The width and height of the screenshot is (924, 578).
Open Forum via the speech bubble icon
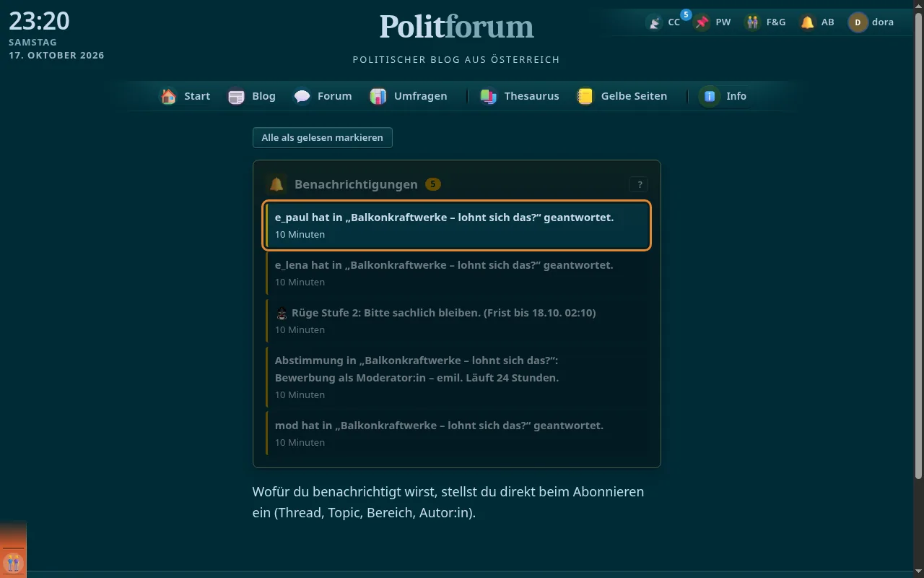click(302, 96)
